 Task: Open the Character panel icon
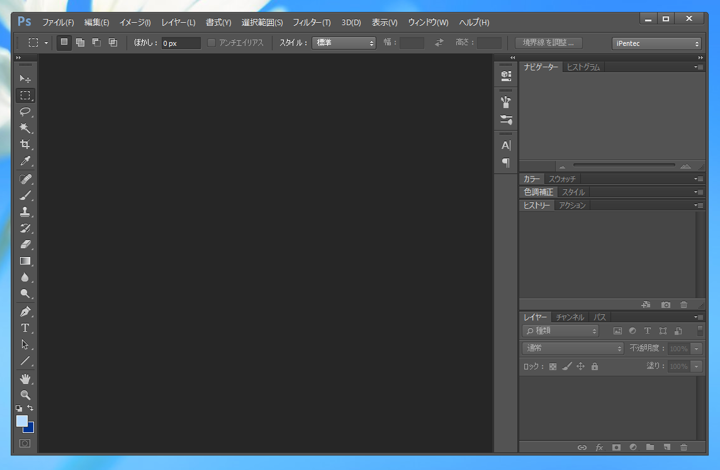pyautogui.click(x=506, y=145)
